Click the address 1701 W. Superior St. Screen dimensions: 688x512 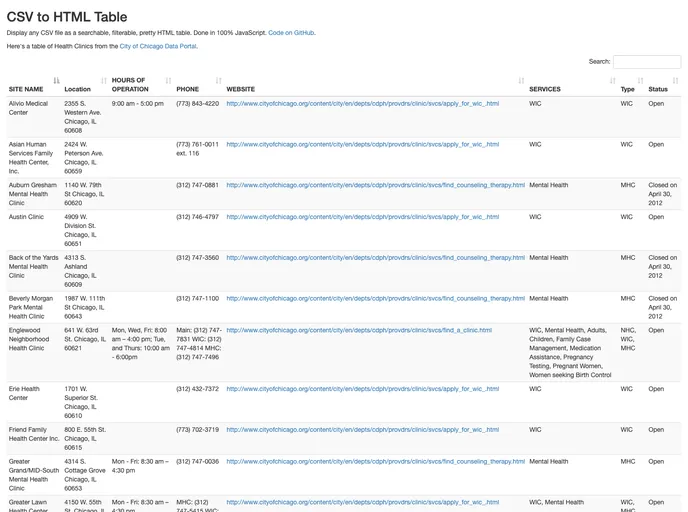point(81,402)
